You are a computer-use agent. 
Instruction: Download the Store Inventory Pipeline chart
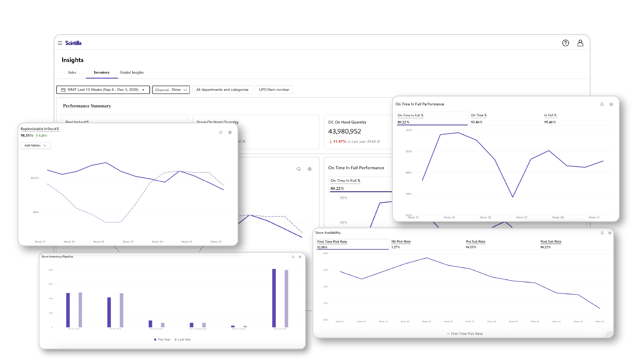pyautogui.click(x=293, y=257)
